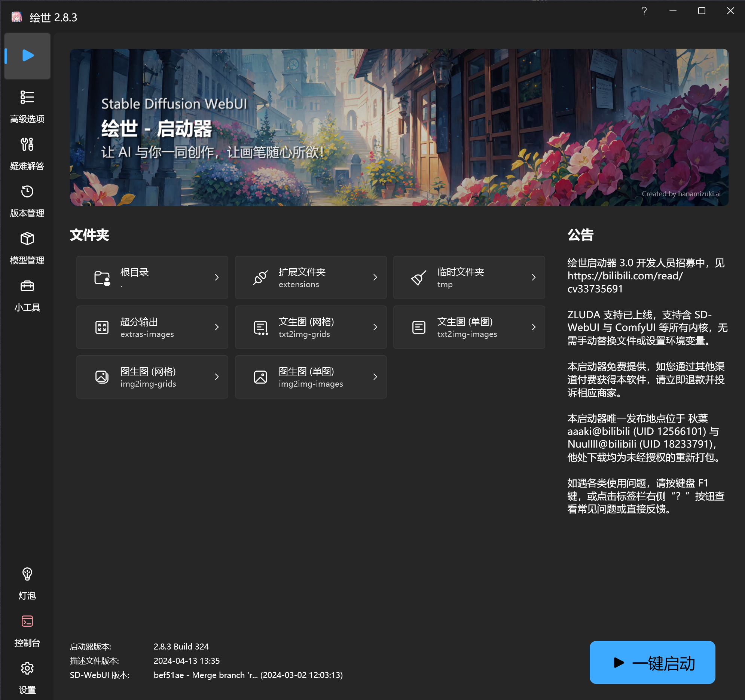Click the ZLUDA 支持已上线 announcement paragraph
Image resolution: width=745 pixels, height=700 pixels.
click(647, 328)
